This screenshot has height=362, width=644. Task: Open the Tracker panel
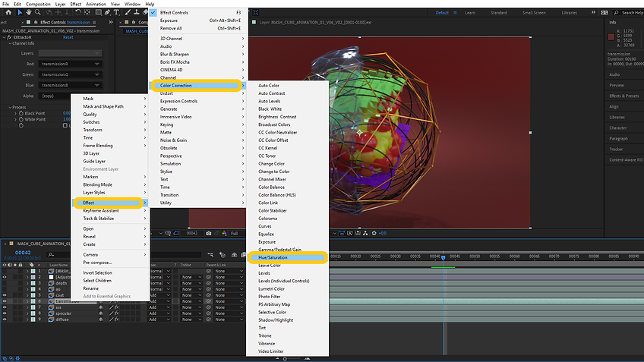616,150
